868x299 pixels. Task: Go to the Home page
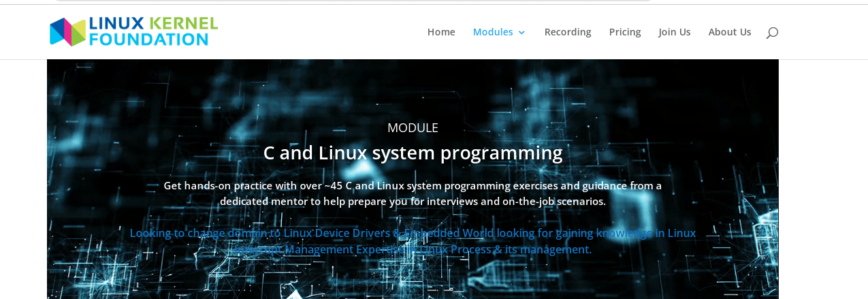tap(441, 32)
